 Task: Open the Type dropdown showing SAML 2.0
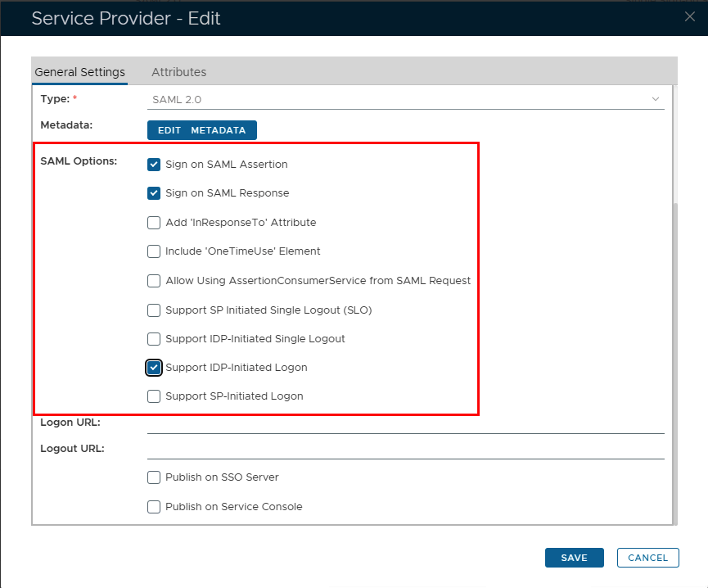click(x=401, y=99)
